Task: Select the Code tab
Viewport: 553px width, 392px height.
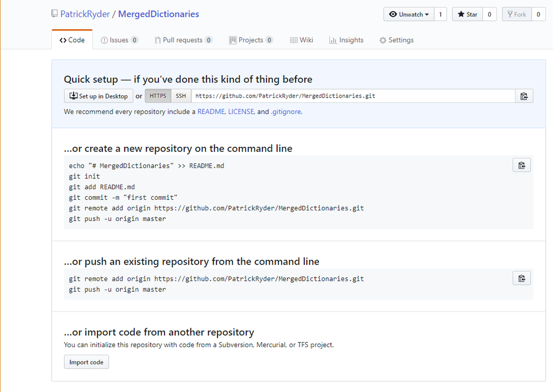Action: coord(73,40)
